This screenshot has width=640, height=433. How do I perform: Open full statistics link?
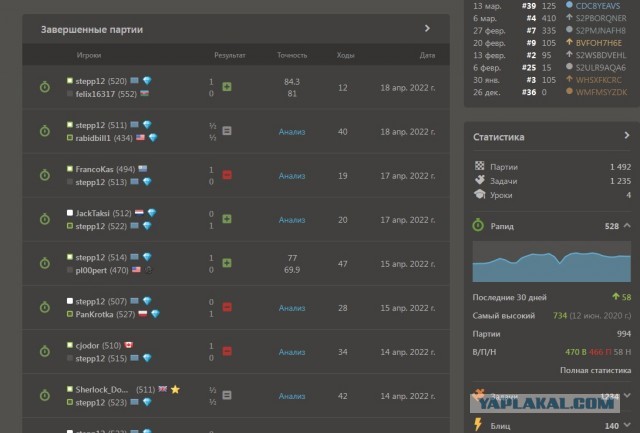pyautogui.click(x=596, y=370)
